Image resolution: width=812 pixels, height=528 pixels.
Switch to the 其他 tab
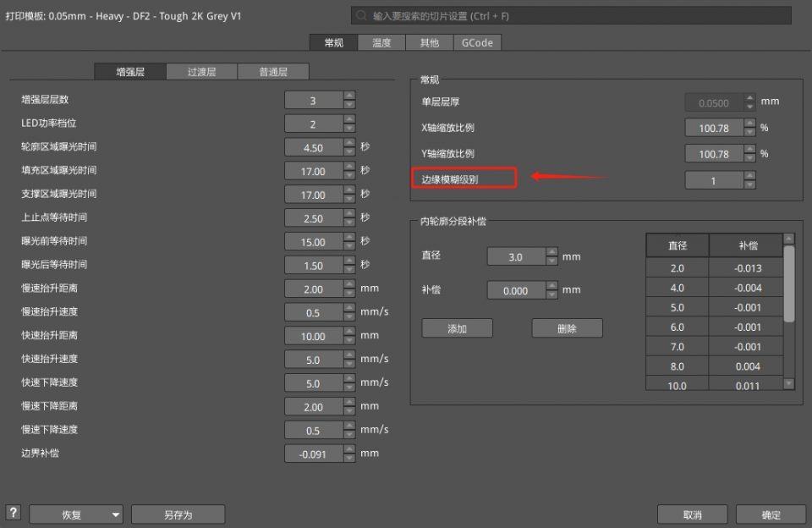(430, 42)
